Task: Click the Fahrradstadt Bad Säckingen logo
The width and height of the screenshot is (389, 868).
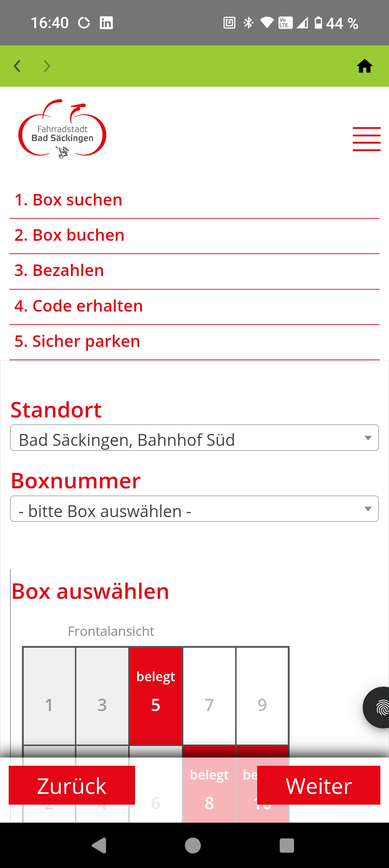Action: [x=62, y=129]
